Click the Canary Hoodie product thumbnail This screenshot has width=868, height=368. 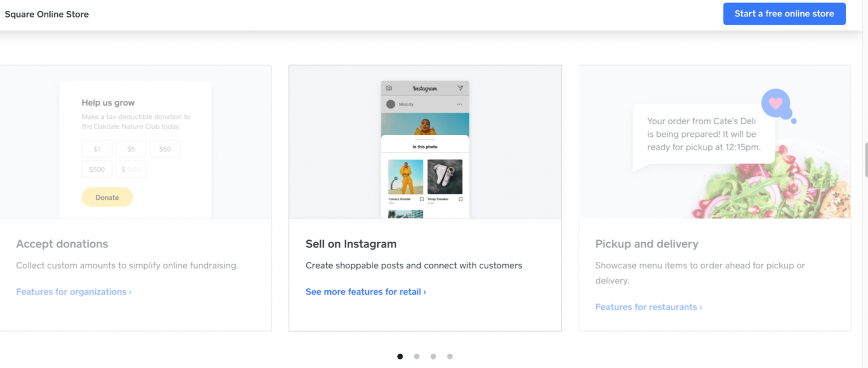pos(406,177)
